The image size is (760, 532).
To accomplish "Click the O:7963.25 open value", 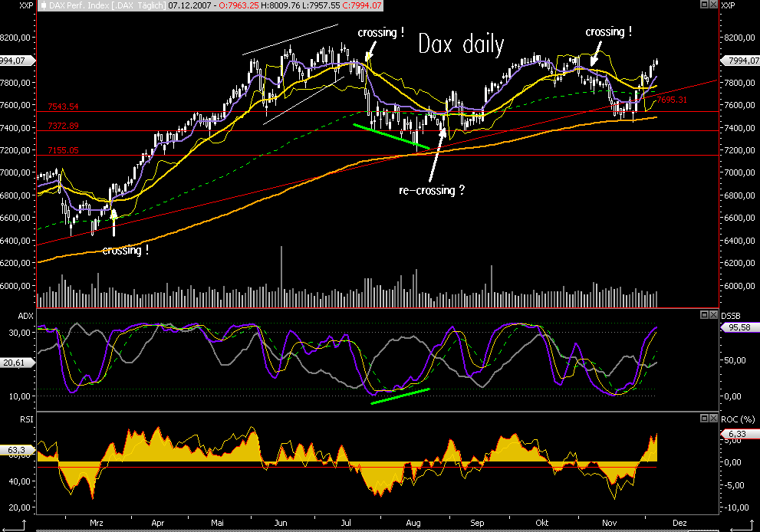I will (239, 6).
